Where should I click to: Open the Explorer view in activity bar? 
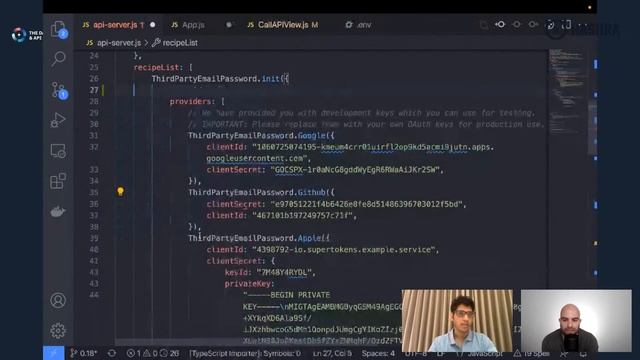[58, 29]
